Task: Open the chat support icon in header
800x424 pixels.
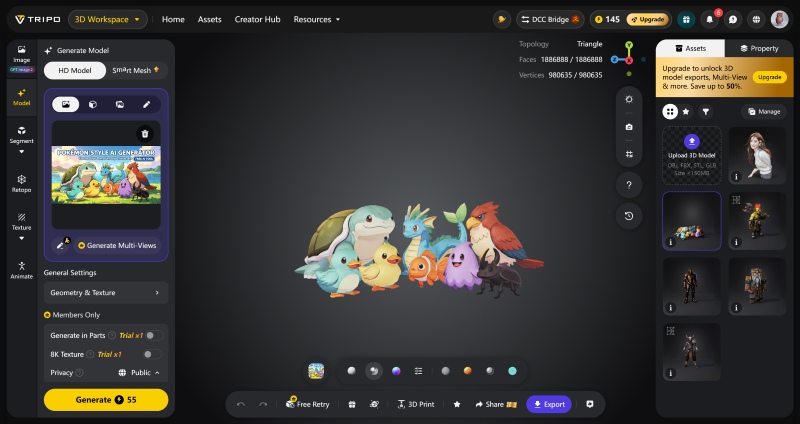Action: point(733,19)
